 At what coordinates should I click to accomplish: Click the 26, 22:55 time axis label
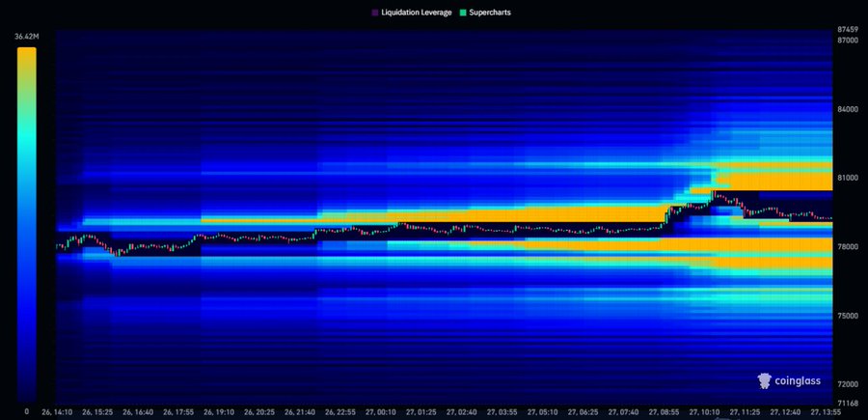coord(340,412)
